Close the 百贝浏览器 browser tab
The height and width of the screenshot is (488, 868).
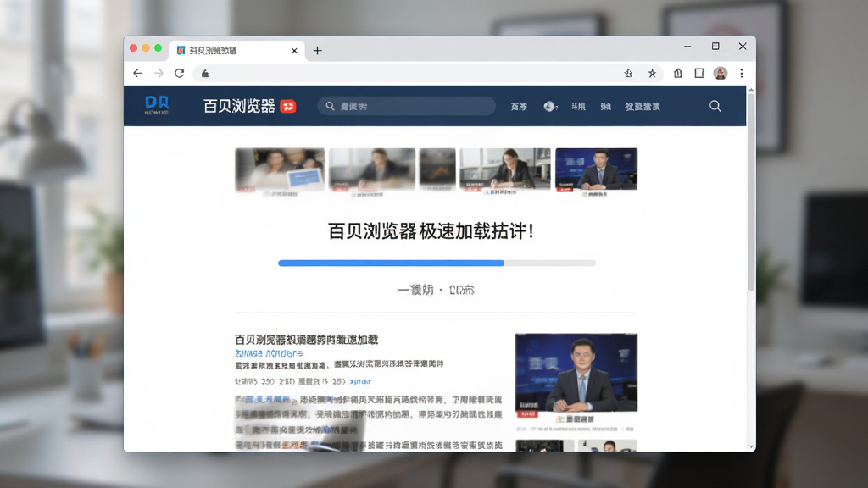click(294, 50)
